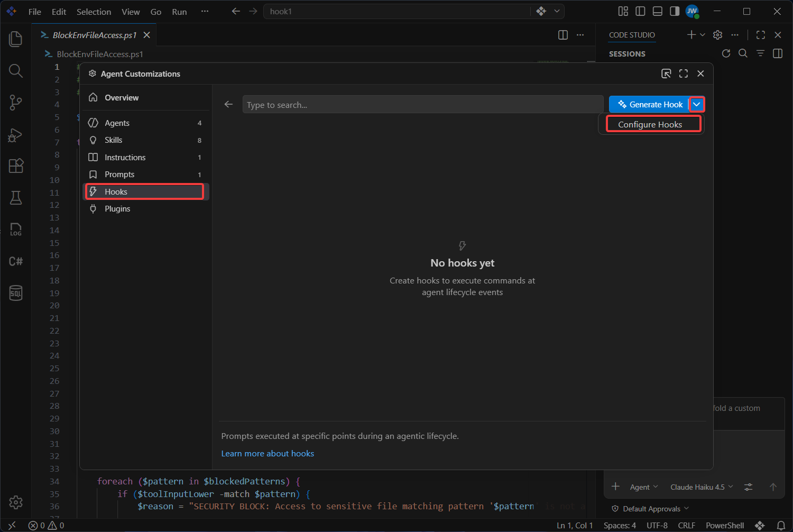793x532 pixels.
Task: Refresh the Sessions list
Action: click(x=726, y=53)
